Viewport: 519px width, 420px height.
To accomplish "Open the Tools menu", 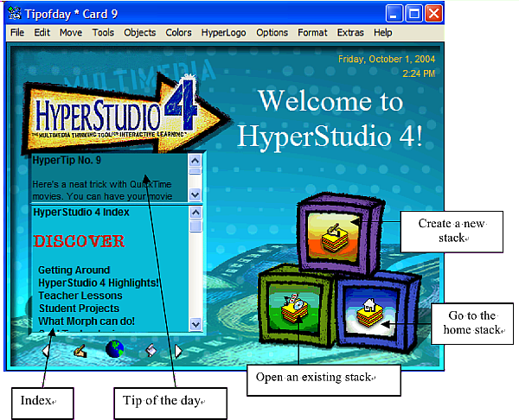I will (x=103, y=33).
